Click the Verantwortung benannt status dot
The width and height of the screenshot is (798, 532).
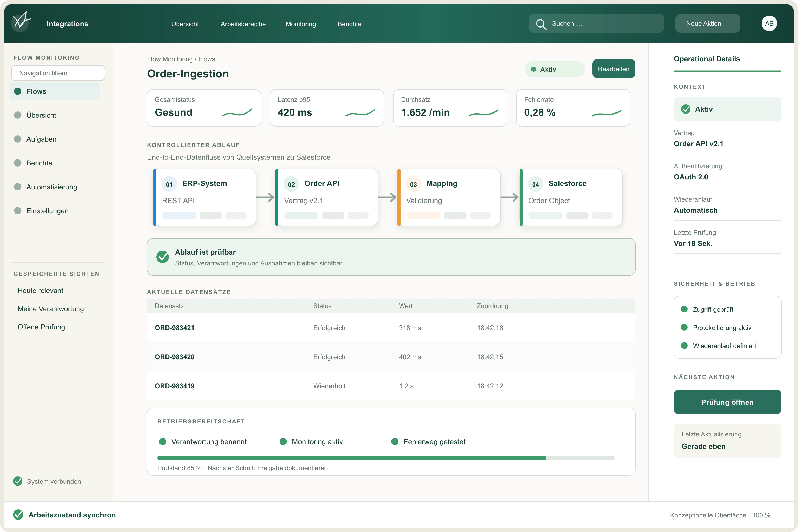[163, 441]
